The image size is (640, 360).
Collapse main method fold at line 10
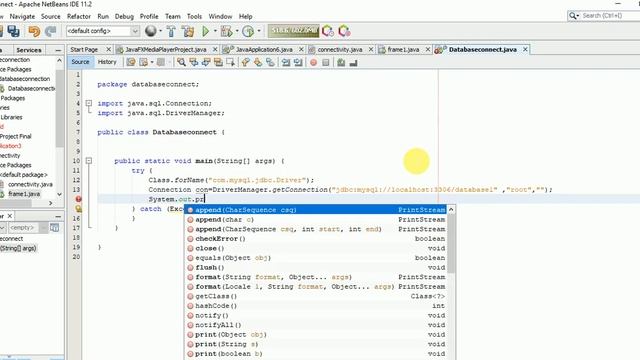[89, 161]
